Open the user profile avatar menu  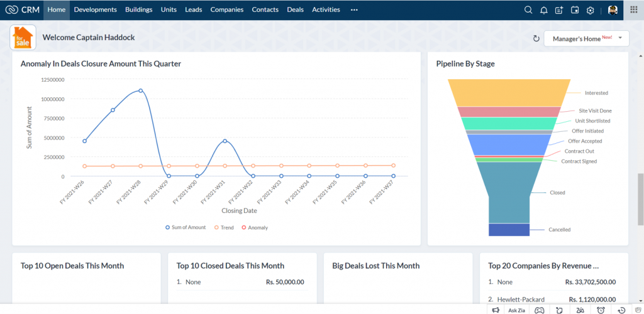pyautogui.click(x=613, y=10)
